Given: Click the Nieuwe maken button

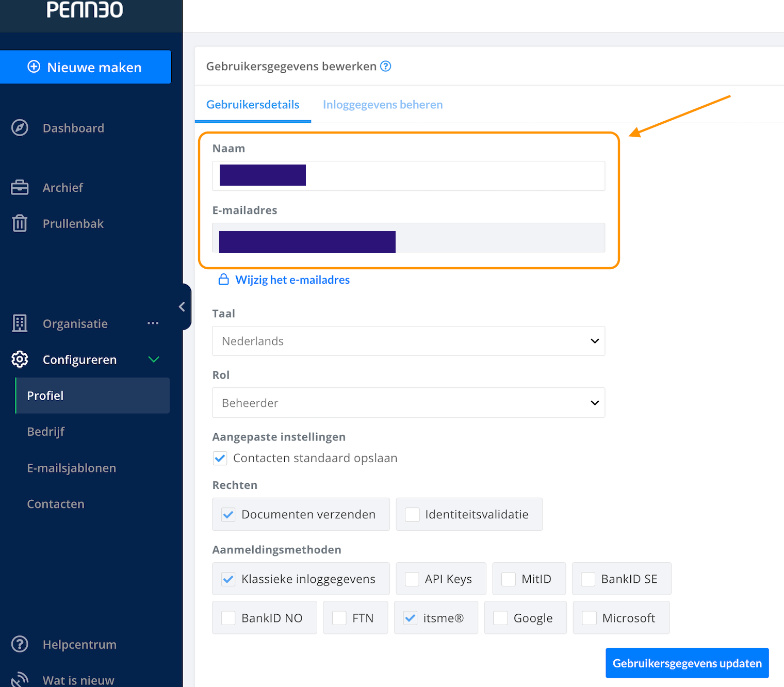Looking at the screenshot, I should pos(86,67).
